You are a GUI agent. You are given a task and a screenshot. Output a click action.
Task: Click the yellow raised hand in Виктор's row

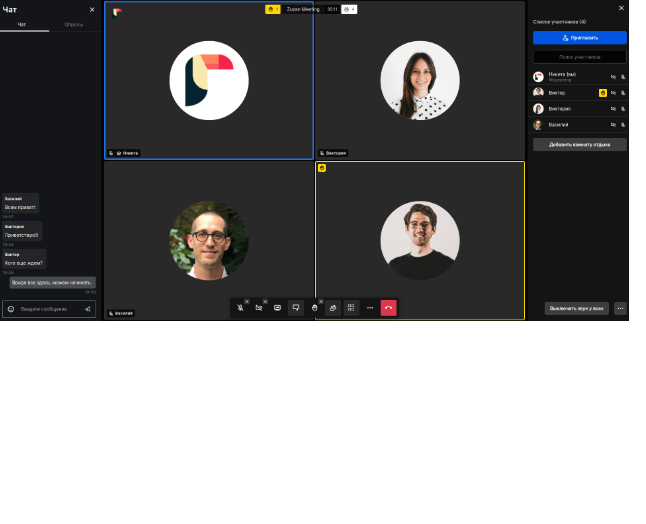point(603,93)
